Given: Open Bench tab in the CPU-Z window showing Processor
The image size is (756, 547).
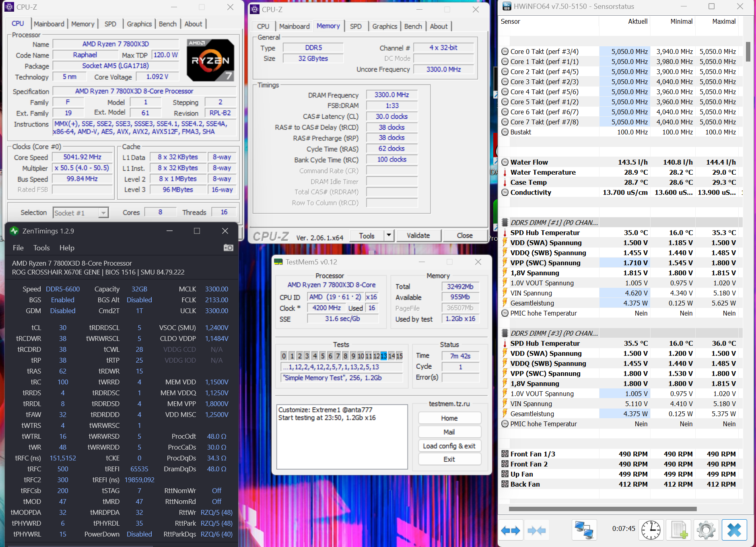Looking at the screenshot, I should [x=168, y=24].
